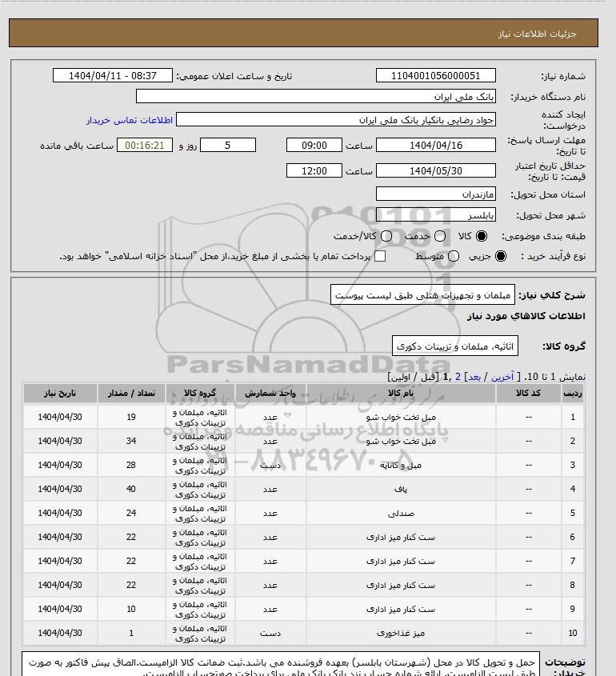Click the مازندران province field
This screenshot has width=616, height=676.
coord(436,194)
